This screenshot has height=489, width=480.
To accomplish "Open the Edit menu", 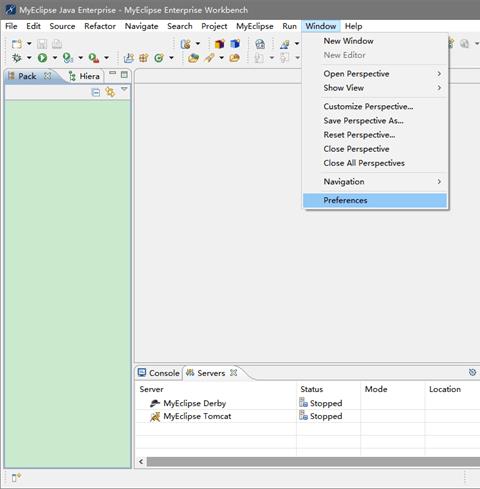I will tap(33, 26).
